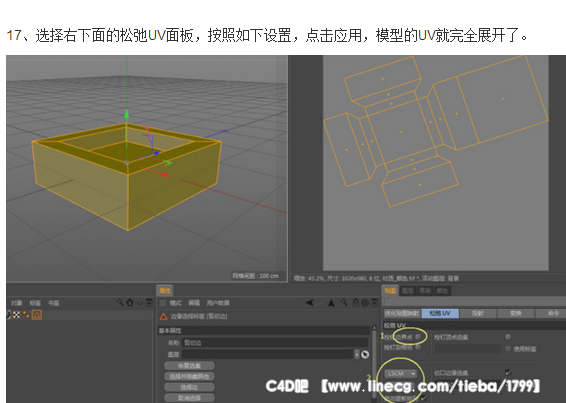Click the magnifier icon in Attributes panel
The height and width of the screenshot is (403, 566).
pyautogui.click(x=345, y=303)
